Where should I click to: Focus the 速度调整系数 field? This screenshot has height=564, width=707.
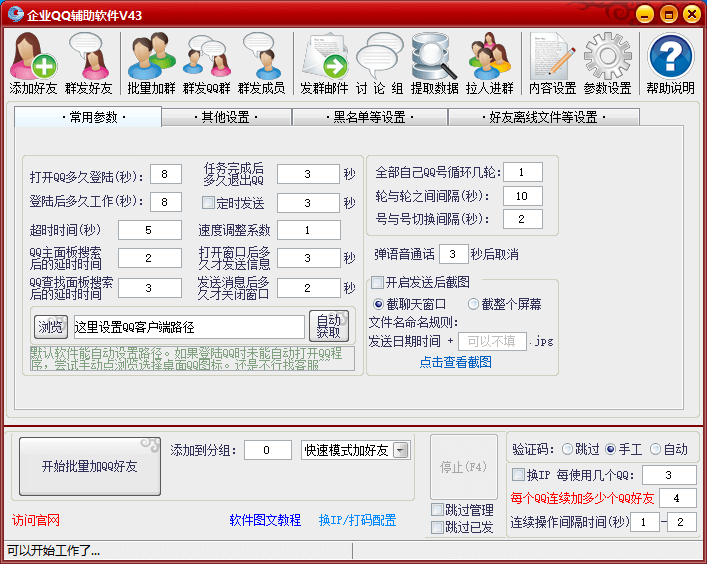coord(308,230)
